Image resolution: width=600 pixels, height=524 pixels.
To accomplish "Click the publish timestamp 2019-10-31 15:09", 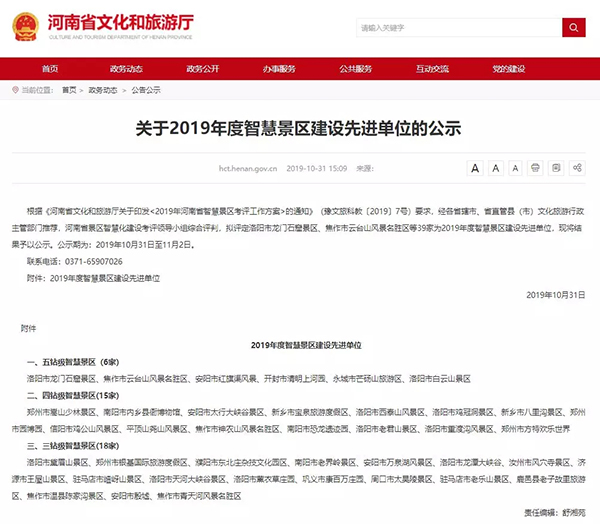I will [317, 168].
